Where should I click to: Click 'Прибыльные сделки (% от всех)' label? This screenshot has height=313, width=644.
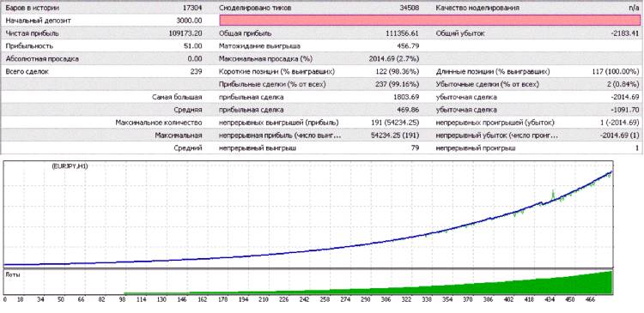point(272,85)
